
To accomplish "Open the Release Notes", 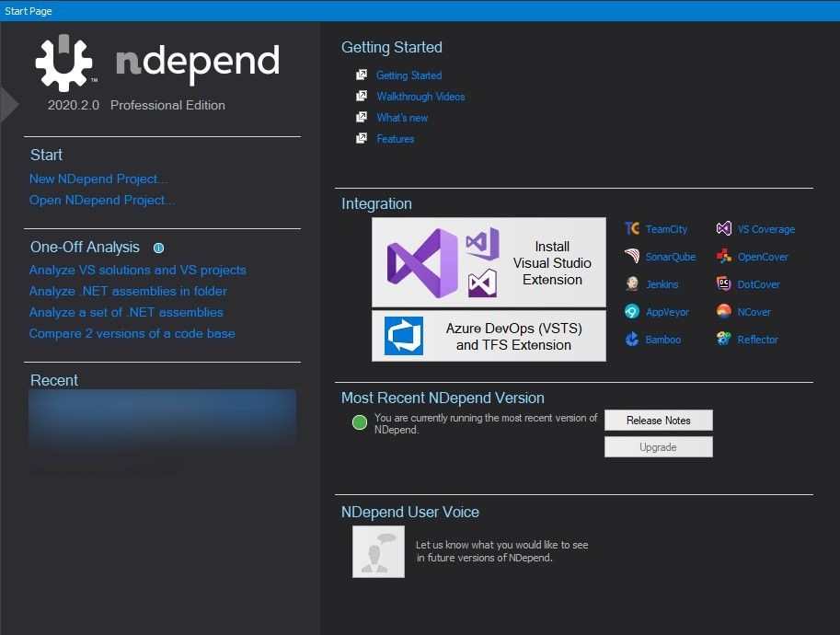I will coord(658,420).
